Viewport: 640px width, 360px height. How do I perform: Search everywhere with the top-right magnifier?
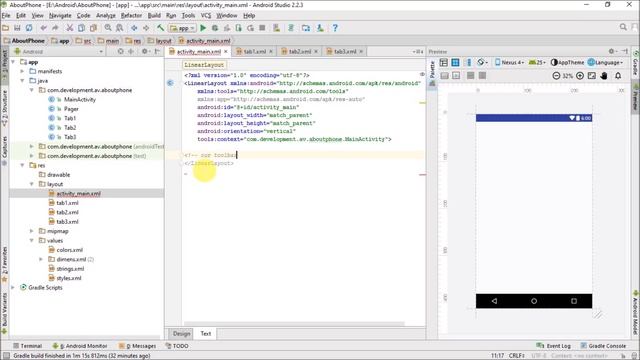(x=623, y=27)
